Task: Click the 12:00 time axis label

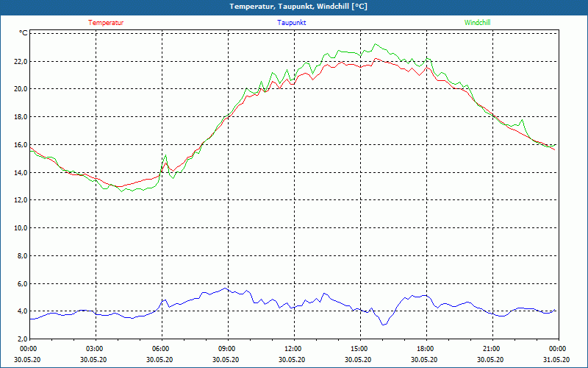Action: point(294,349)
